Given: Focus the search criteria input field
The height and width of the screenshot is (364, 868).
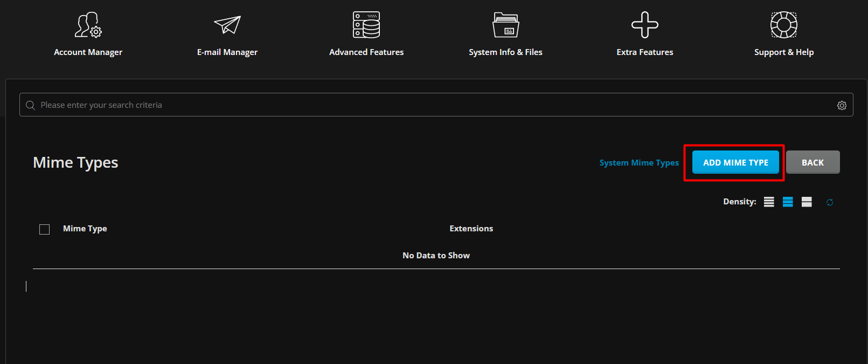Looking at the screenshot, I should (431, 105).
